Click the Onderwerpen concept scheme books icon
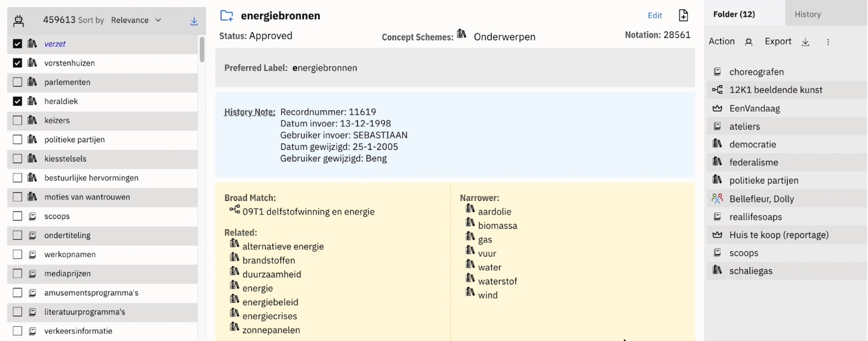This screenshot has height=341, width=868. 461,34
